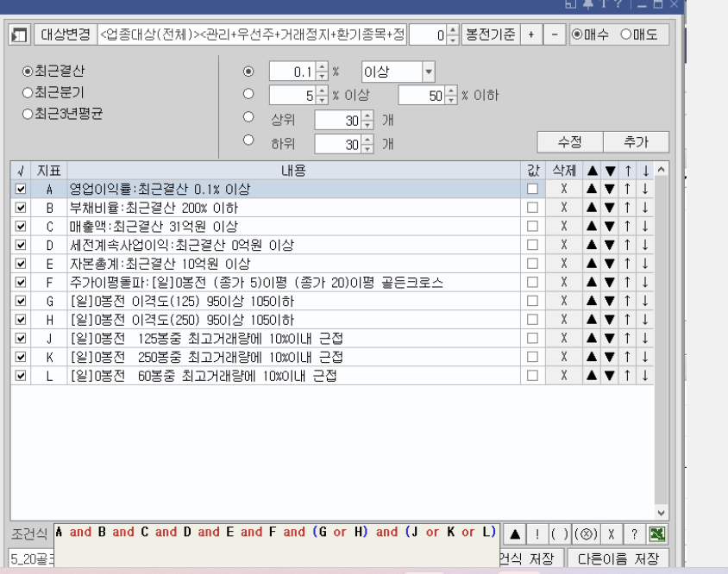Click the panel layout icon beside 대상변경
728x574 pixels.
click(19, 35)
